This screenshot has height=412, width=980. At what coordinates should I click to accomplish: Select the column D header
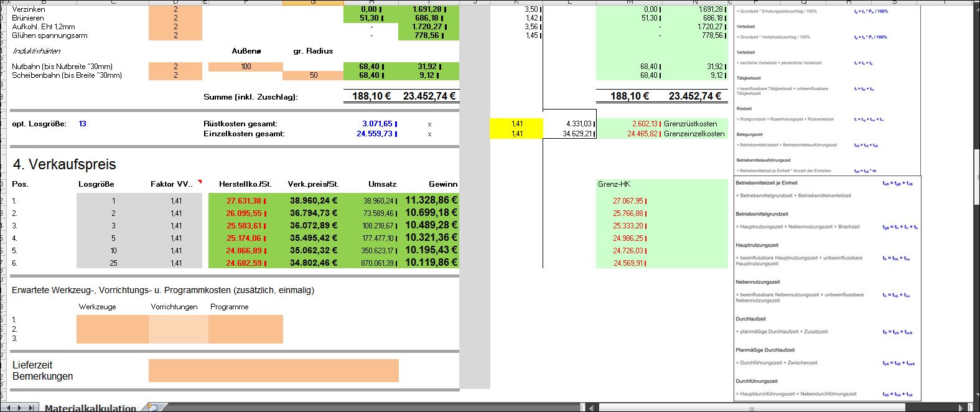(175, 2)
